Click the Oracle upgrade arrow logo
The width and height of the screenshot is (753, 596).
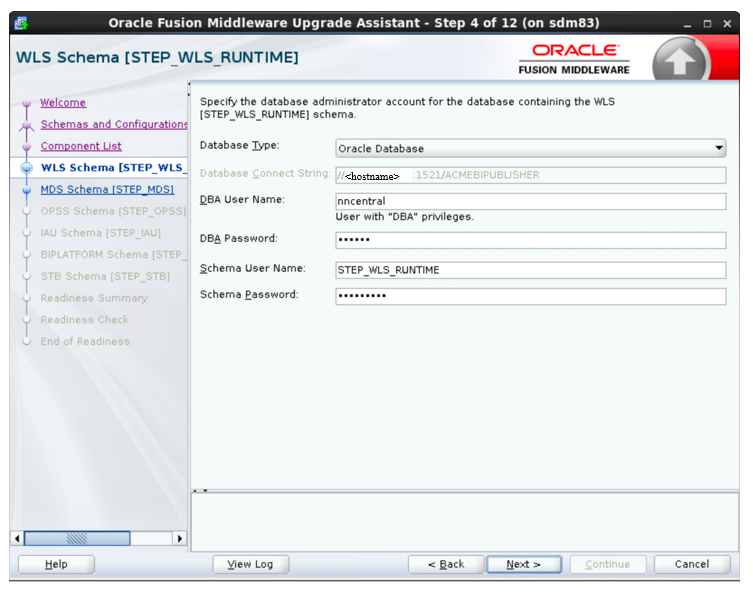[680, 60]
